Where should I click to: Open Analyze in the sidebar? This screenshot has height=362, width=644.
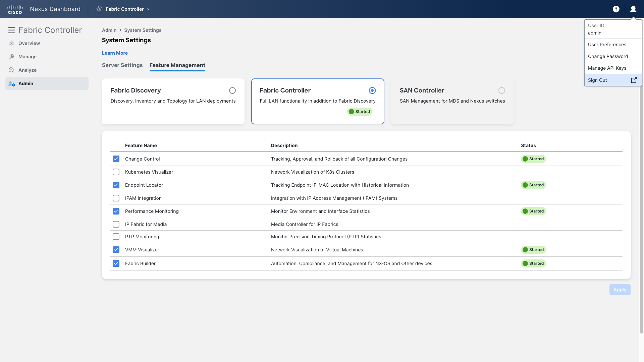tap(47, 70)
